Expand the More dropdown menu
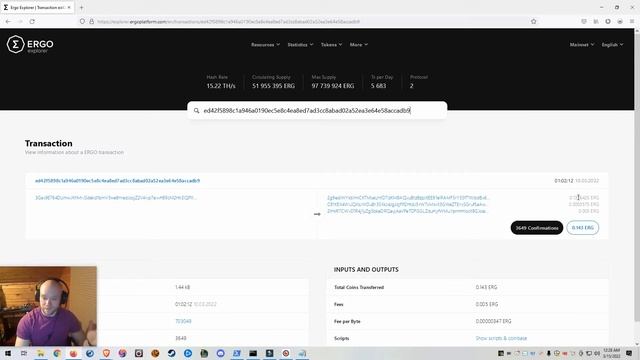The image size is (640, 360). (x=358, y=44)
